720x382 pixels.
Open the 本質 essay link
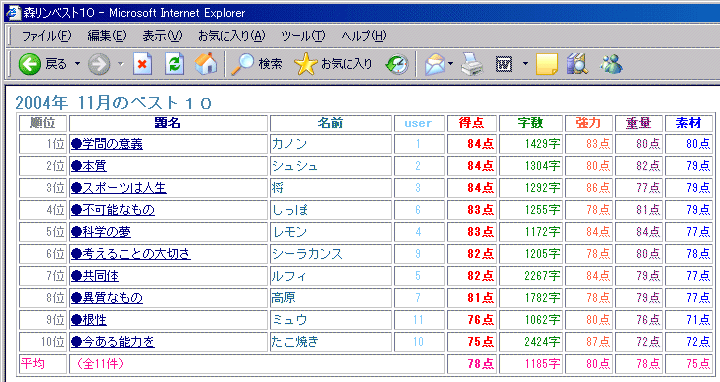pyautogui.click(x=89, y=166)
